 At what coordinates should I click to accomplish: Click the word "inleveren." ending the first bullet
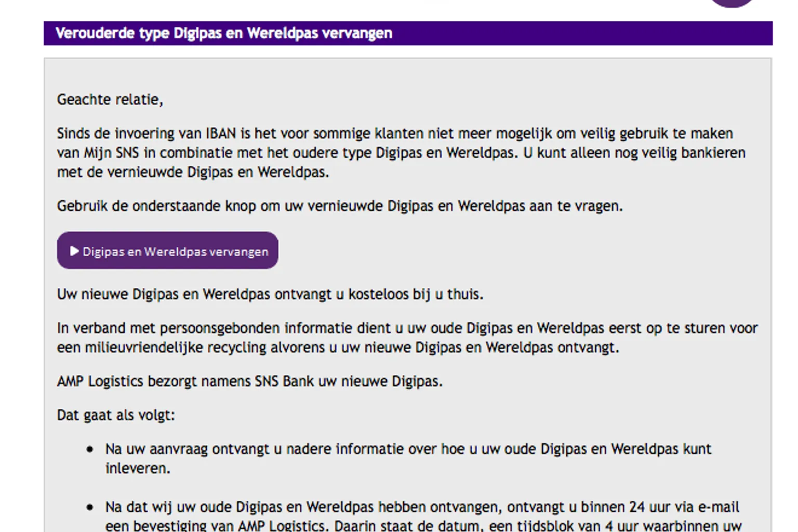coord(138,469)
